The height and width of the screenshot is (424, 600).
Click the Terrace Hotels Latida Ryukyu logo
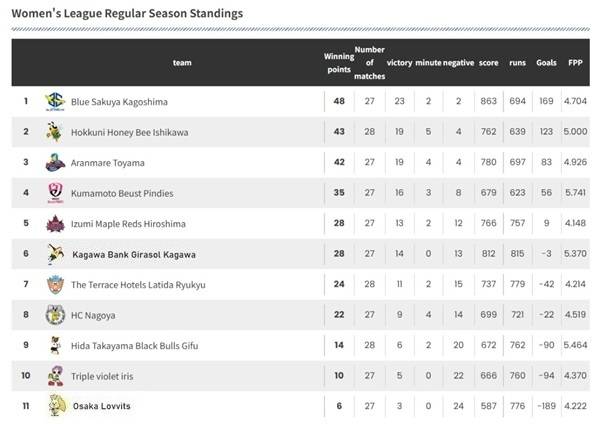(x=54, y=284)
